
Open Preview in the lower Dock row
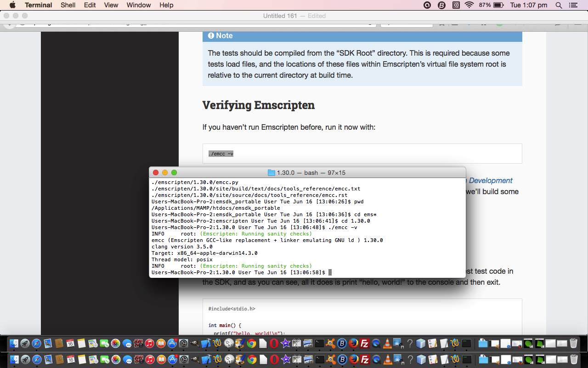click(308, 359)
